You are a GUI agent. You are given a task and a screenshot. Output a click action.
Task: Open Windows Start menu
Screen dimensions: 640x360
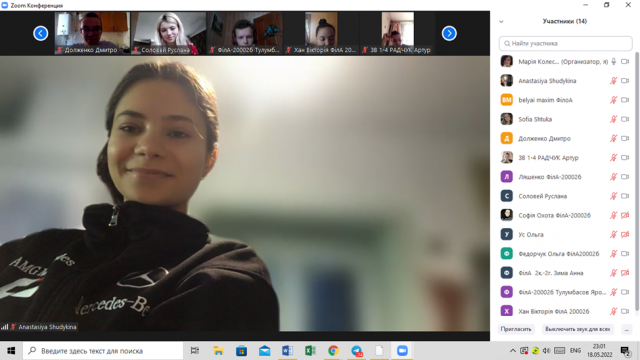(x=11, y=351)
